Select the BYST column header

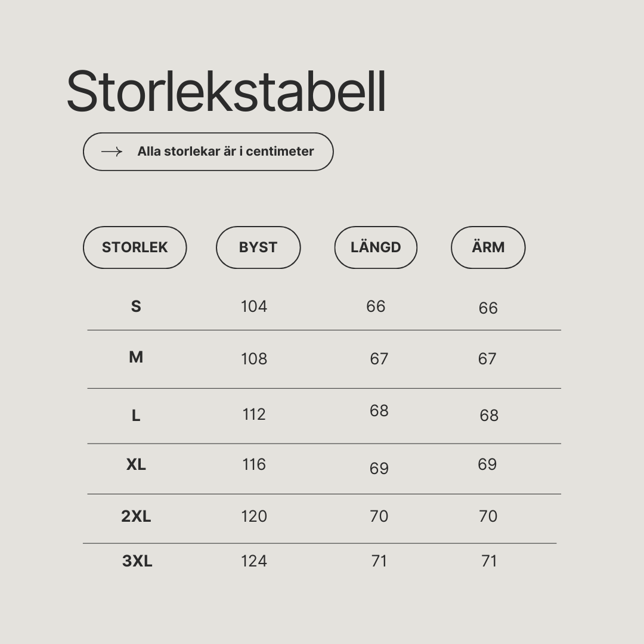pos(258,247)
